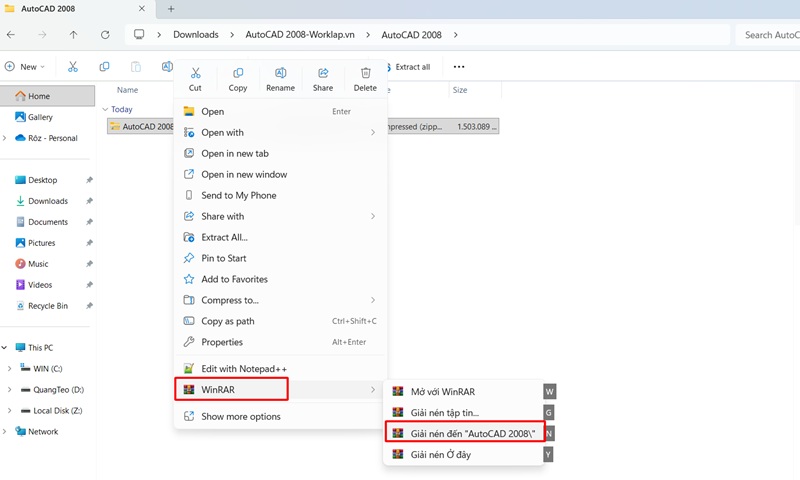Choose Edit with Notepad++

pyautogui.click(x=280, y=368)
